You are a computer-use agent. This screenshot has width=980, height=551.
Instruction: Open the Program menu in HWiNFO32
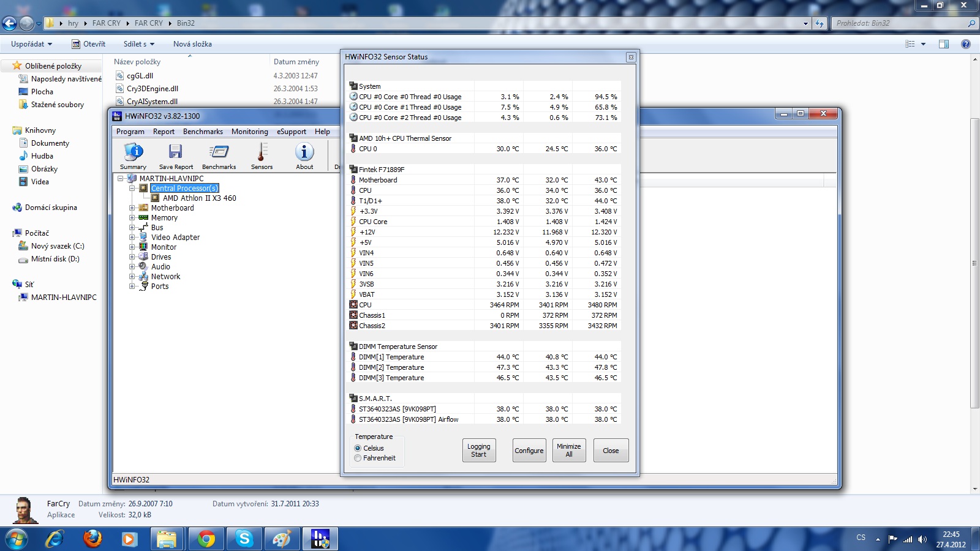pyautogui.click(x=130, y=132)
